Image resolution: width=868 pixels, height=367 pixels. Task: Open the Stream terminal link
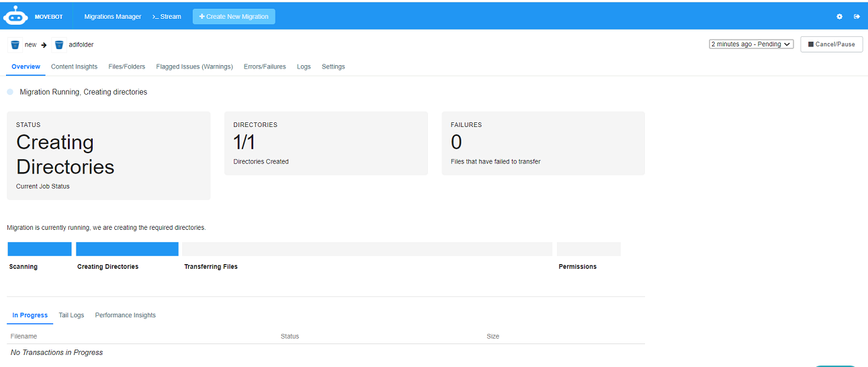coord(167,17)
